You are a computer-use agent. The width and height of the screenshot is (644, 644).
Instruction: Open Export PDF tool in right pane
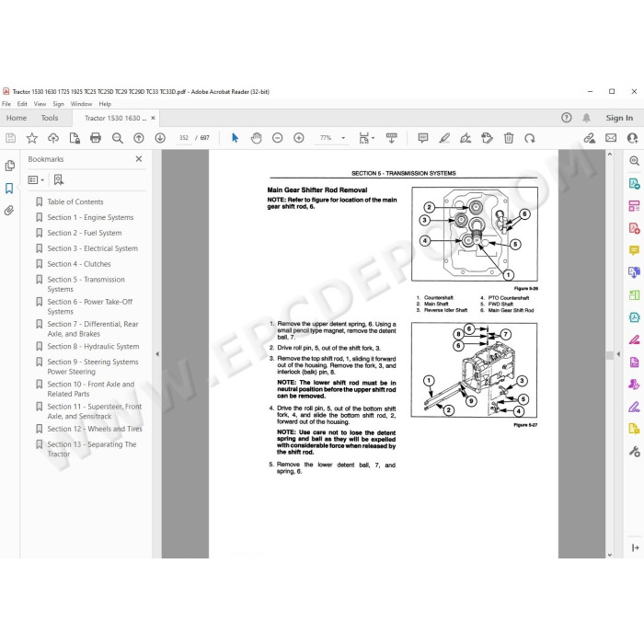pyautogui.click(x=634, y=183)
